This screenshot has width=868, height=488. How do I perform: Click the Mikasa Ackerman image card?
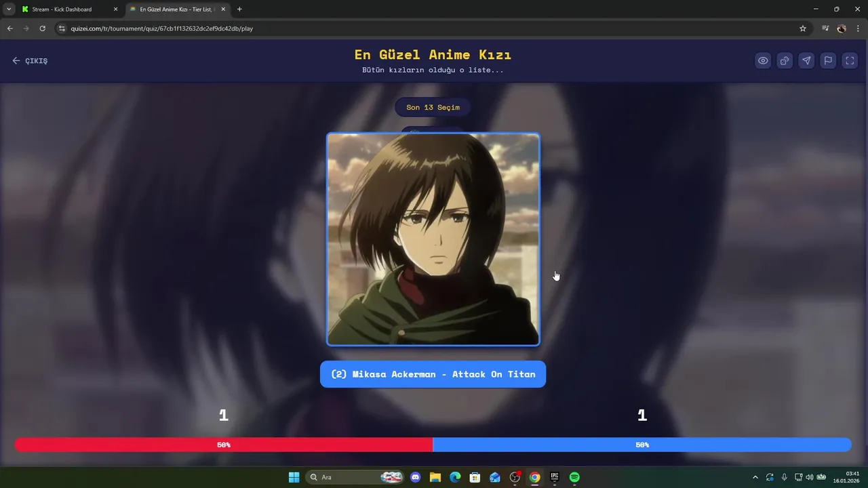pos(433,239)
